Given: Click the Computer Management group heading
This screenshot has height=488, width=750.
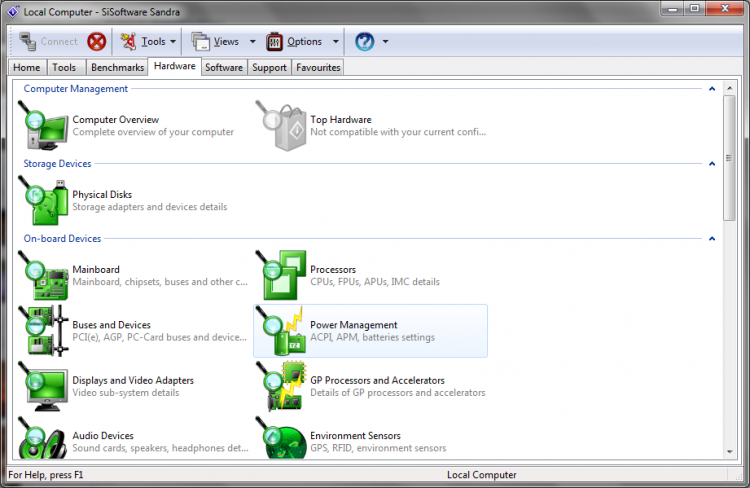Looking at the screenshot, I should (76, 89).
